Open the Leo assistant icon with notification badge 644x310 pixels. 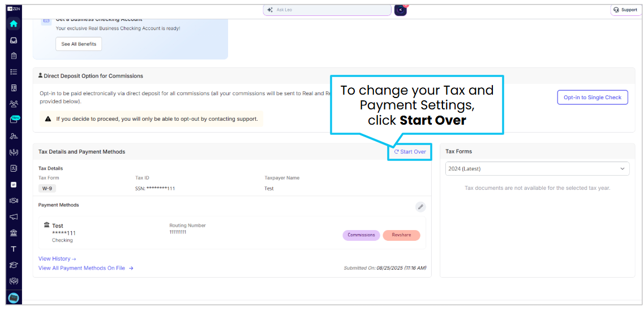pyautogui.click(x=401, y=10)
